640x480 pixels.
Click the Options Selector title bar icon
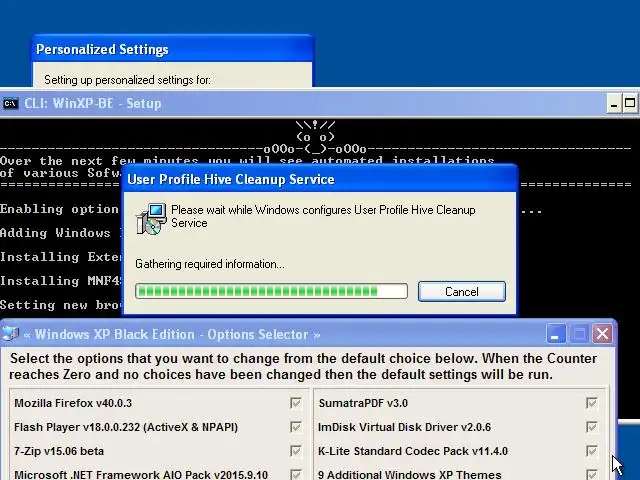pos(11,334)
